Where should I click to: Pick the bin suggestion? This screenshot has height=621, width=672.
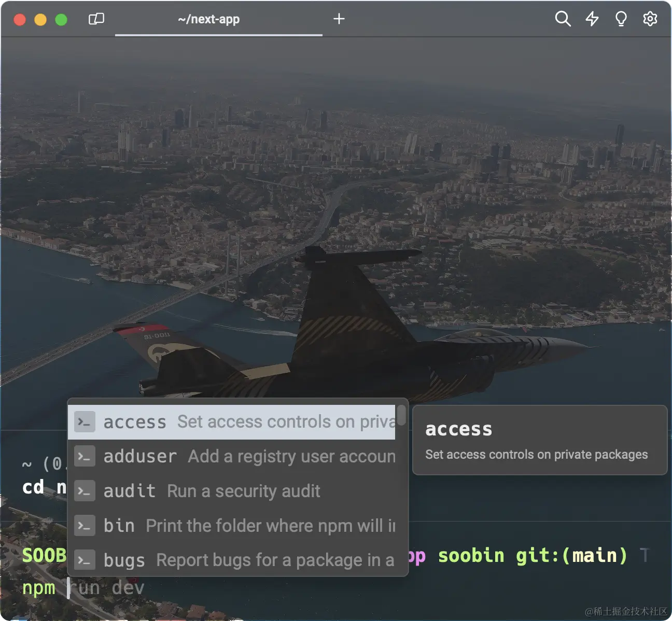tap(232, 526)
